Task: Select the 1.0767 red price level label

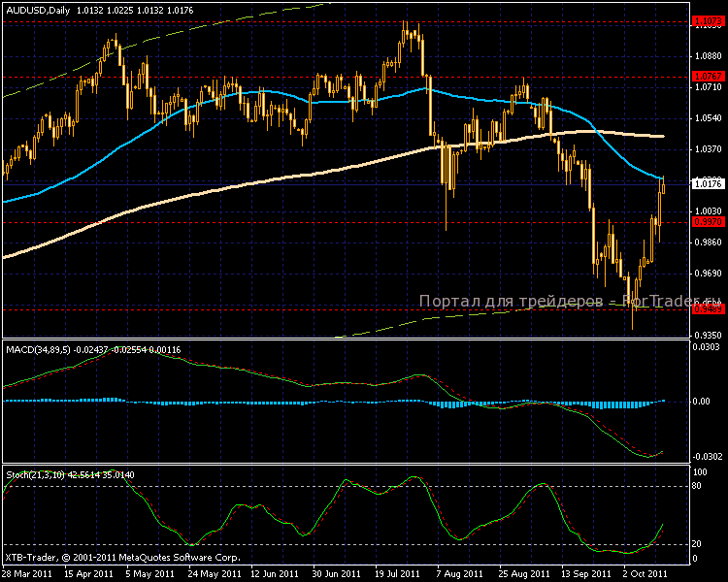Action: [x=708, y=76]
